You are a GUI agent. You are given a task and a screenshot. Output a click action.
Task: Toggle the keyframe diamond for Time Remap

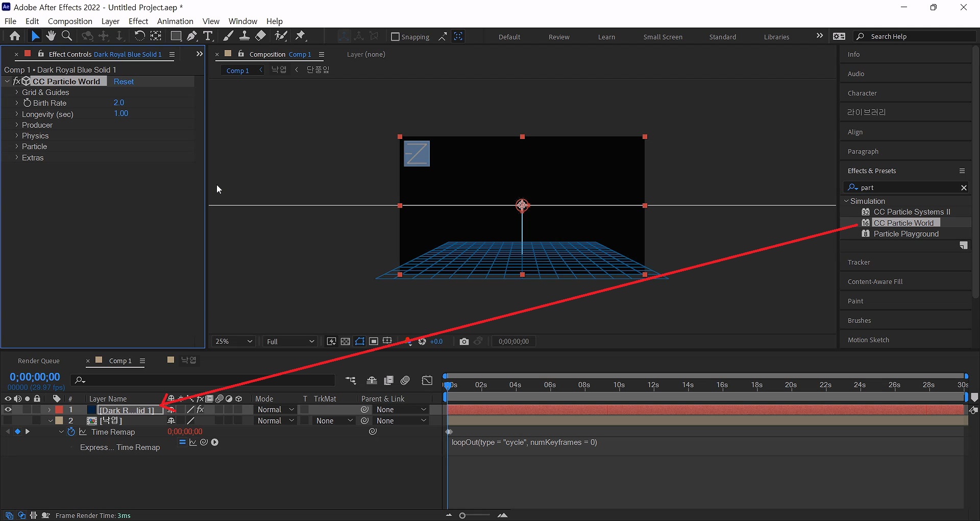point(17,432)
